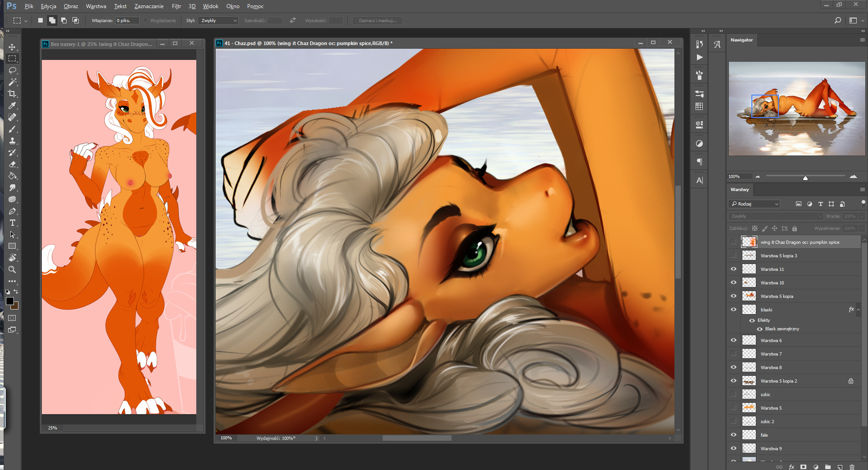This screenshot has width=868, height=470.
Task: Select the Move tool
Action: click(x=12, y=47)
